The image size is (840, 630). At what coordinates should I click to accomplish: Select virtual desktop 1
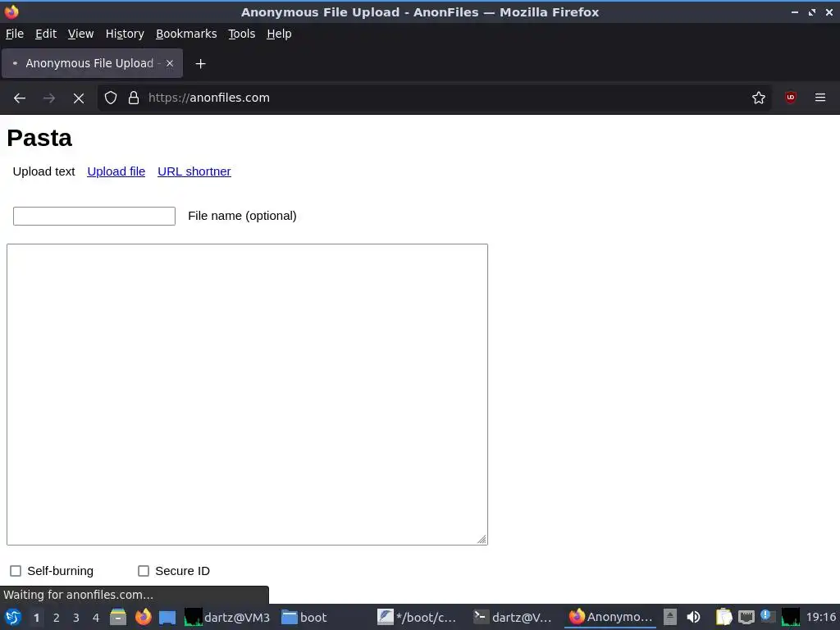click(x=36, y=618)
